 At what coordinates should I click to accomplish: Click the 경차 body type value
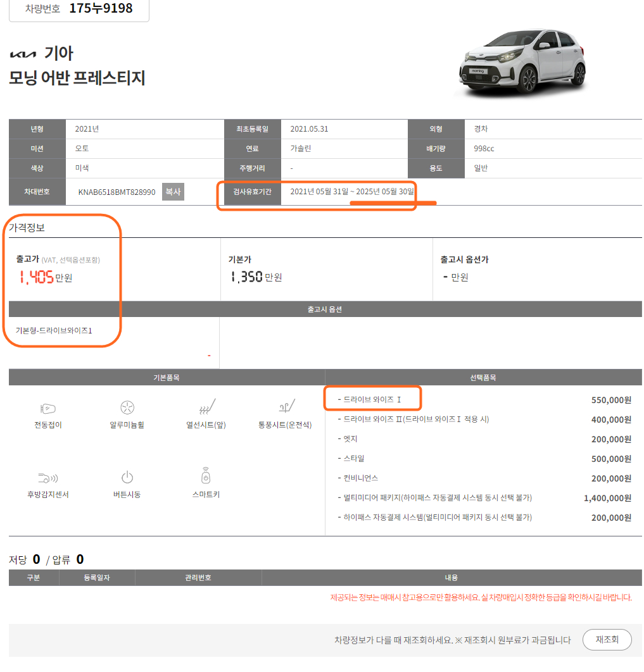[481, 129]
